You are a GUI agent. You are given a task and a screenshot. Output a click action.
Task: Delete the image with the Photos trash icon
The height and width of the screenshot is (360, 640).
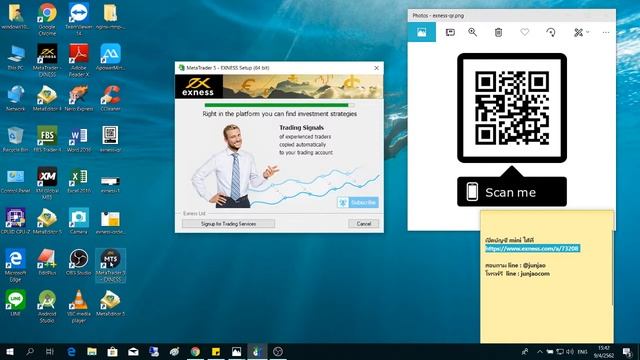click(498, 32)
